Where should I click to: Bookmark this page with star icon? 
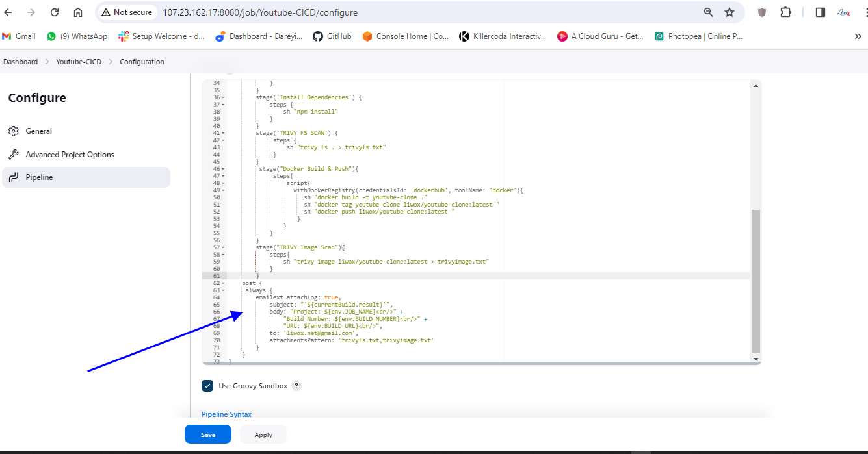730,12
